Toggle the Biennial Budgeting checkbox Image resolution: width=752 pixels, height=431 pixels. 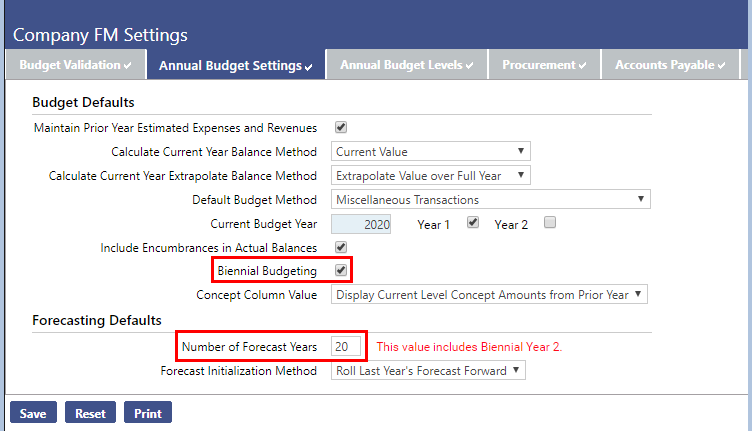[341, 271]
